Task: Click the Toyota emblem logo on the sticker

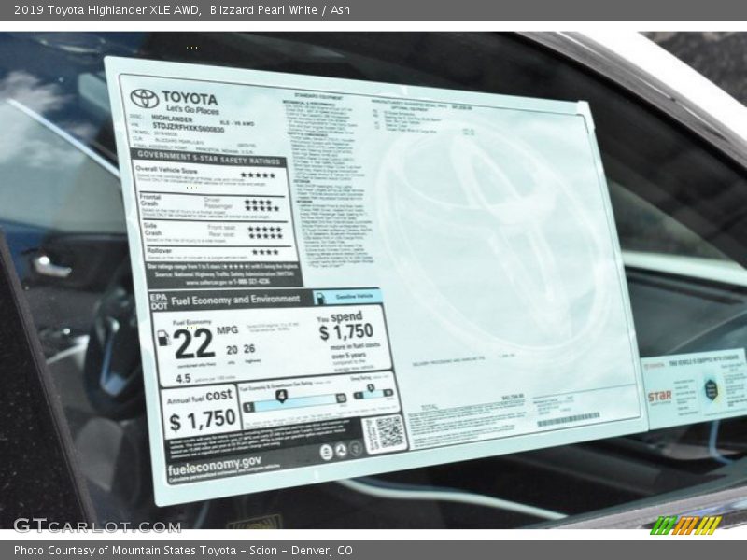Action: tap(145, 99)
